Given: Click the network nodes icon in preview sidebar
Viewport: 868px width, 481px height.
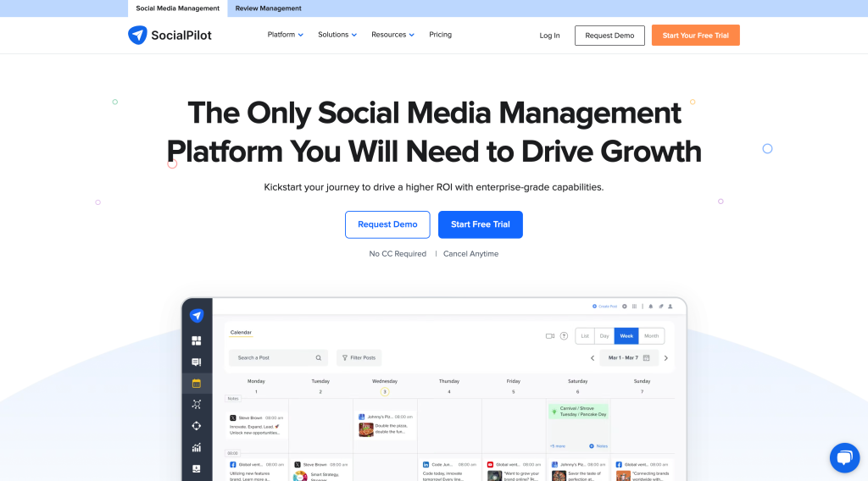Looking at the screenshot, I should click(x=197, y=405).
